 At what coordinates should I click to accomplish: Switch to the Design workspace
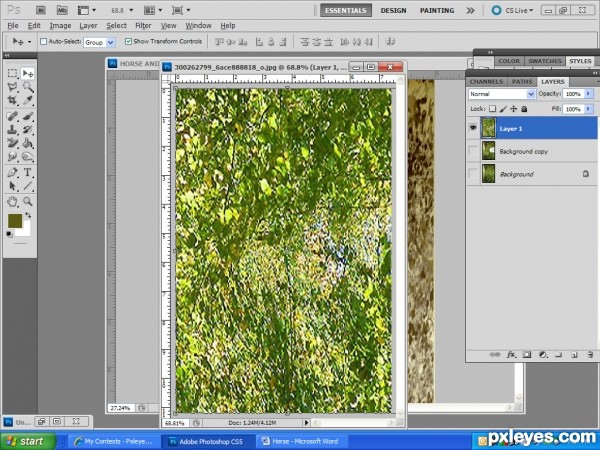click(x=393, y=10)
